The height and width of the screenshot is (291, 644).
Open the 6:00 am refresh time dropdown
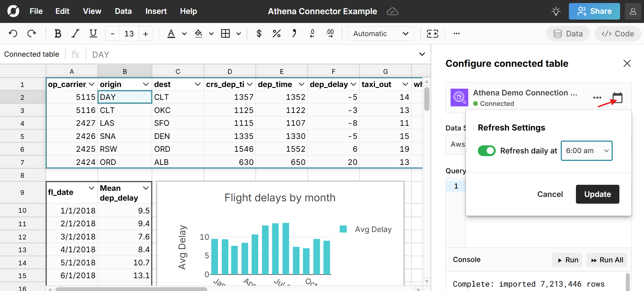586,151
